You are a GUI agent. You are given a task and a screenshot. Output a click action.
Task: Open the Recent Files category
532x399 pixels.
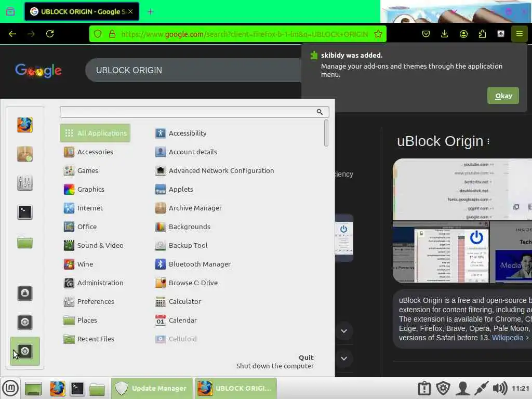(95, 339)
